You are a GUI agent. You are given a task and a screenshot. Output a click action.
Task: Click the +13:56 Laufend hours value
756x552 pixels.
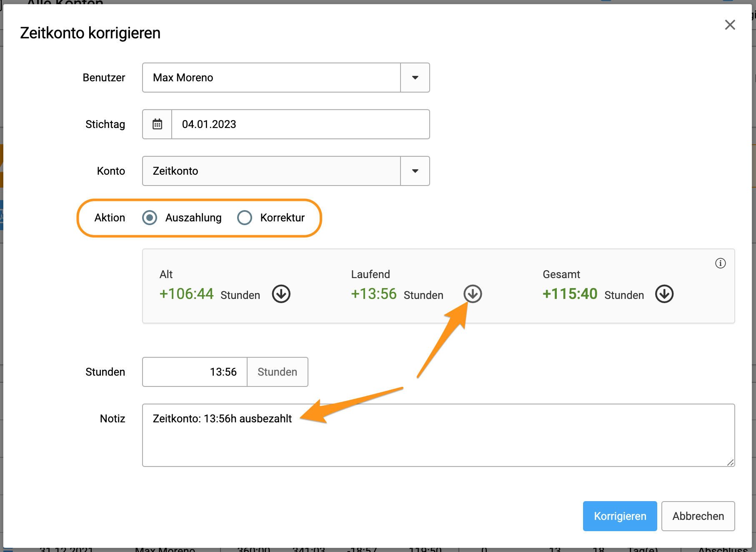pos(374,294)
